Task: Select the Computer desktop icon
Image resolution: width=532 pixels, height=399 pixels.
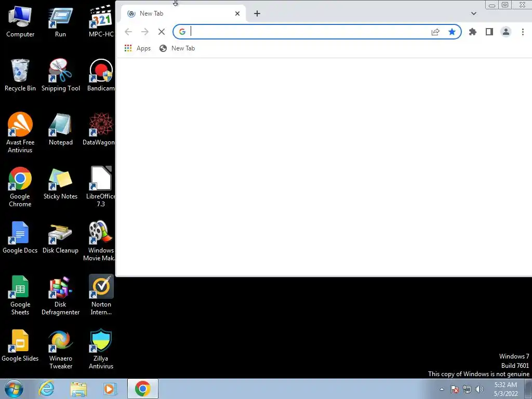Action: (x=20, y=21)
